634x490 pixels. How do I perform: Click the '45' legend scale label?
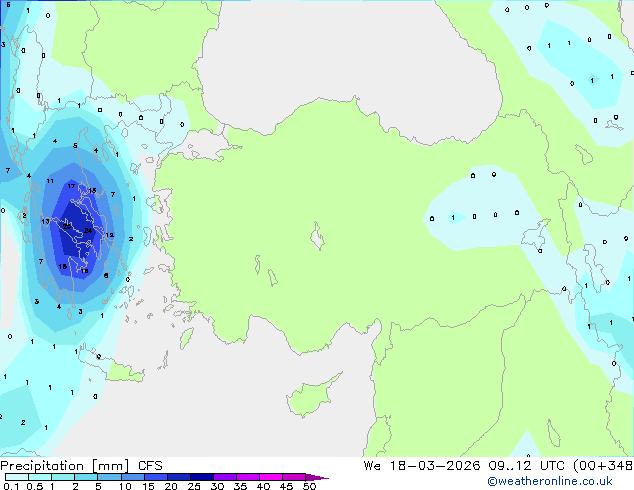(x=286, y=486)
